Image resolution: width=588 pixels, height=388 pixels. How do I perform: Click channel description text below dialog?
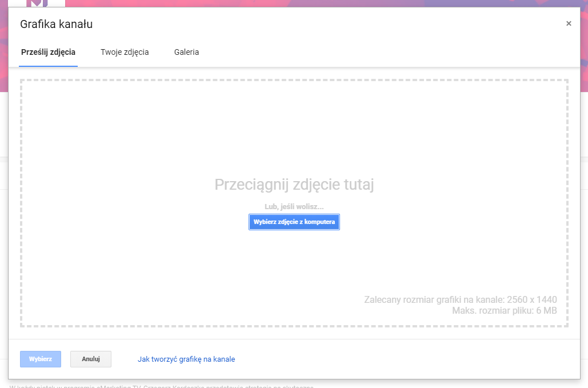(x=160, y=386)
